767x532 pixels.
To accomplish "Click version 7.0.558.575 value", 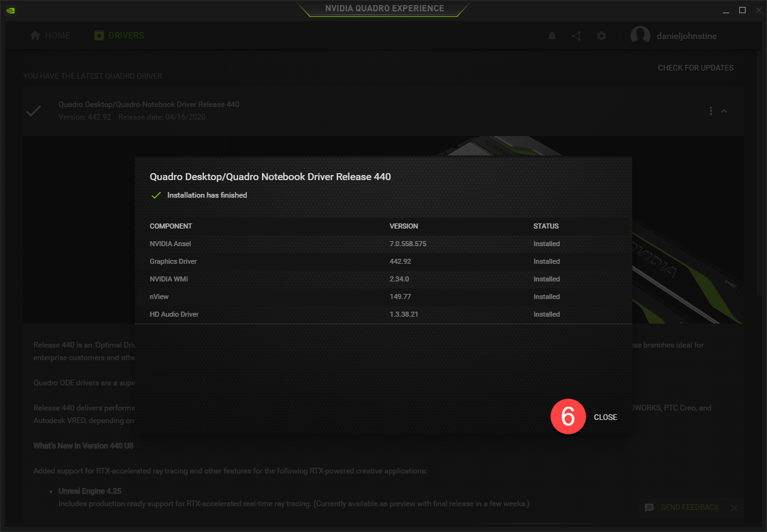I will coord(408,244).
